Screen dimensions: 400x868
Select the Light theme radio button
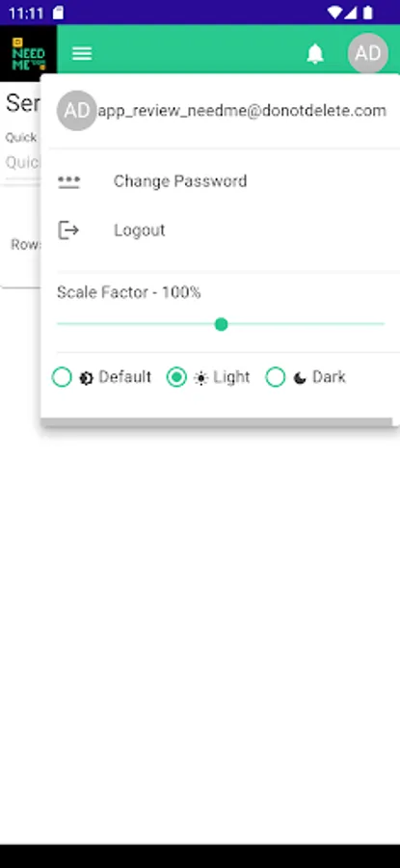pos(176,377)
